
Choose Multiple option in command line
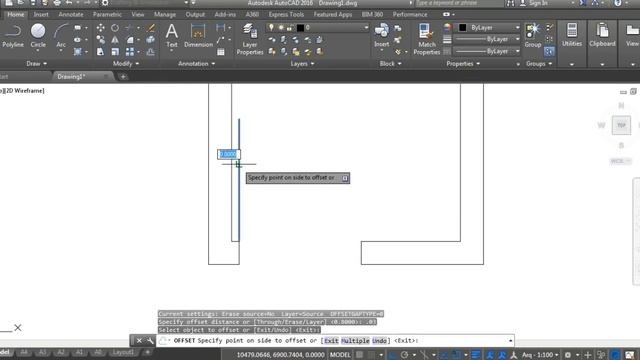[355, 340]
